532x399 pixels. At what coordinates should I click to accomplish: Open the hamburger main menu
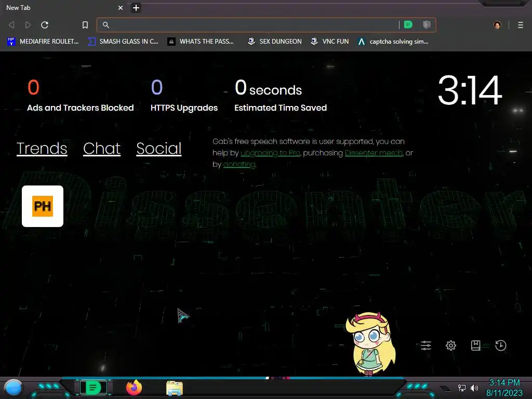521,25
